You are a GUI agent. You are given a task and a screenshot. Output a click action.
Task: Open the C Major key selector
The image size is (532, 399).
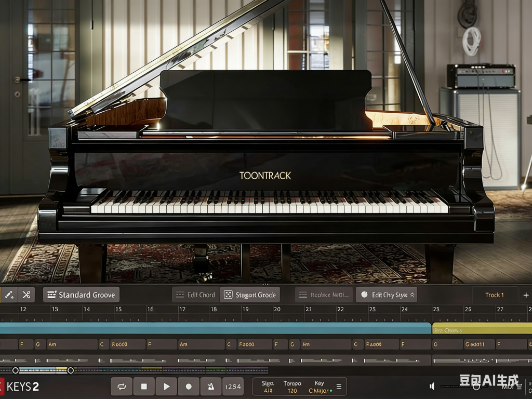[320, 391]
